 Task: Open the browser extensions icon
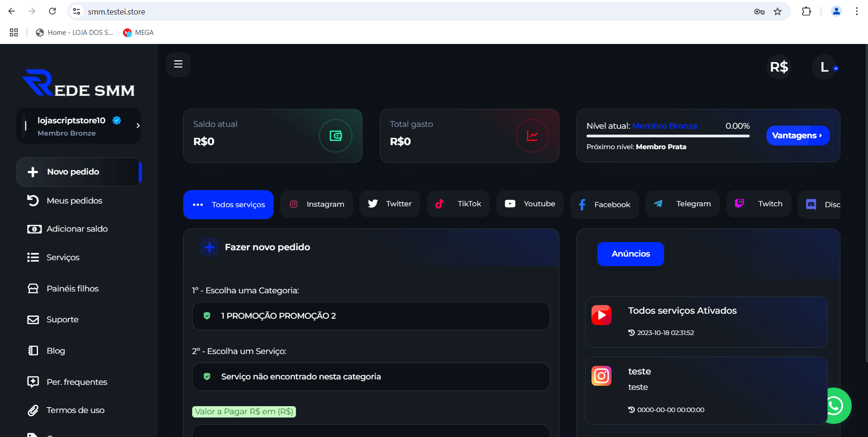[x=806, y=12]
